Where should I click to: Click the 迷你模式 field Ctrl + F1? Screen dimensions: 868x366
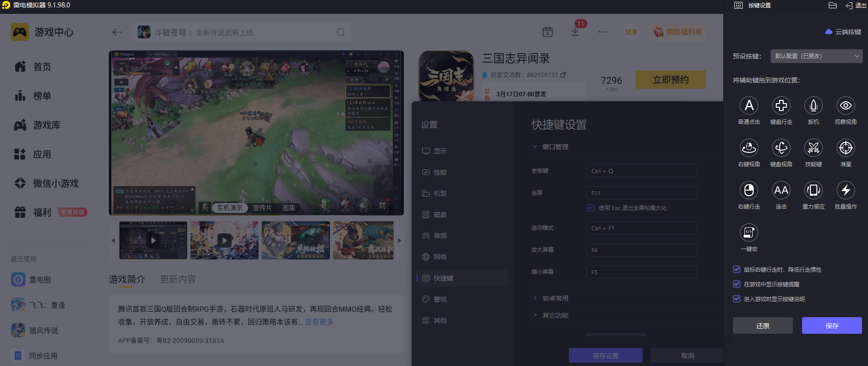click(x=642, y=228)
